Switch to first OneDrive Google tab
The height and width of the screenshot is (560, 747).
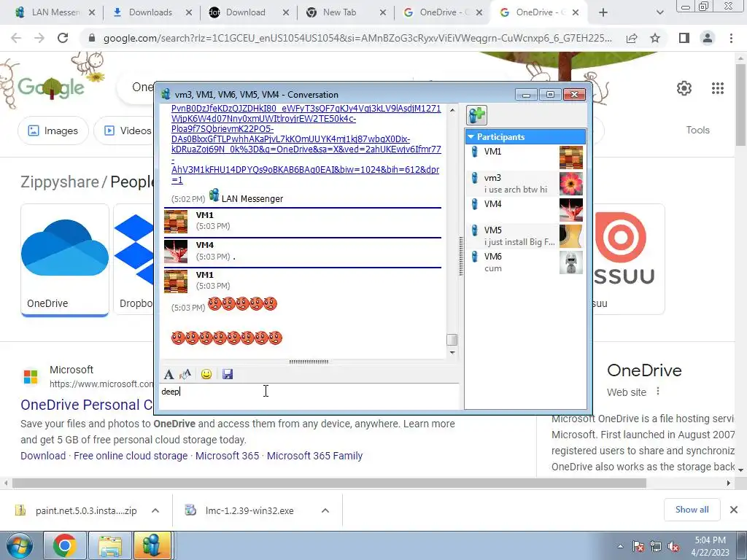click(x=441, y=12)
